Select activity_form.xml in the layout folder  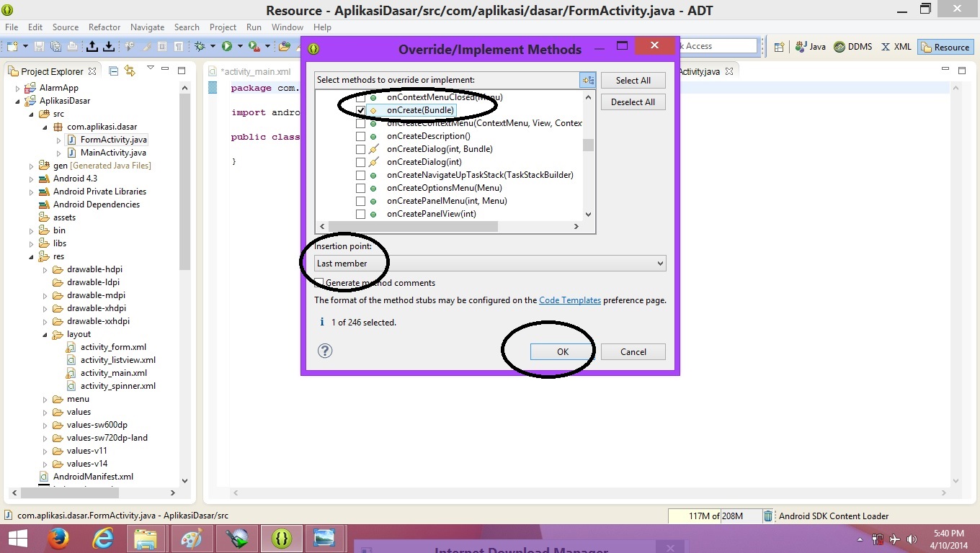click(x=113, y=347)
